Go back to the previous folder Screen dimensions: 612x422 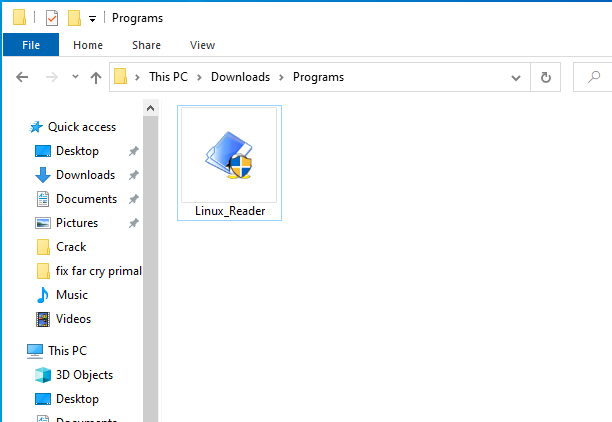[22, 77]
